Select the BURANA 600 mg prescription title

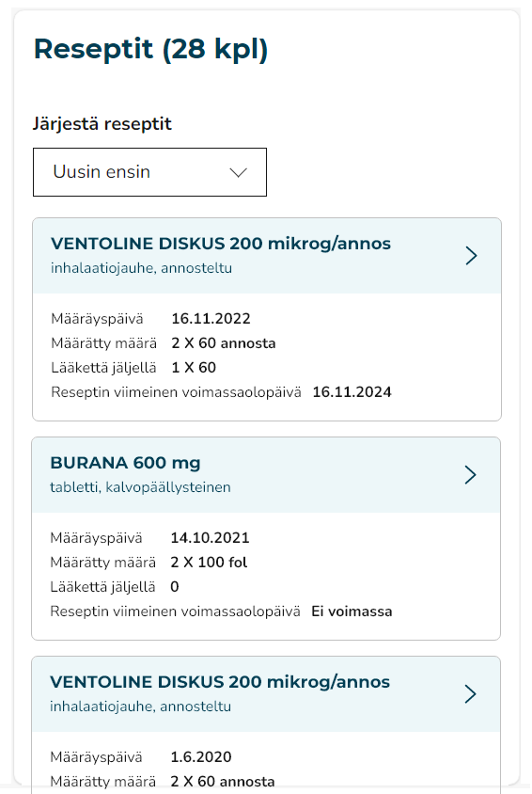click(125, 463)
